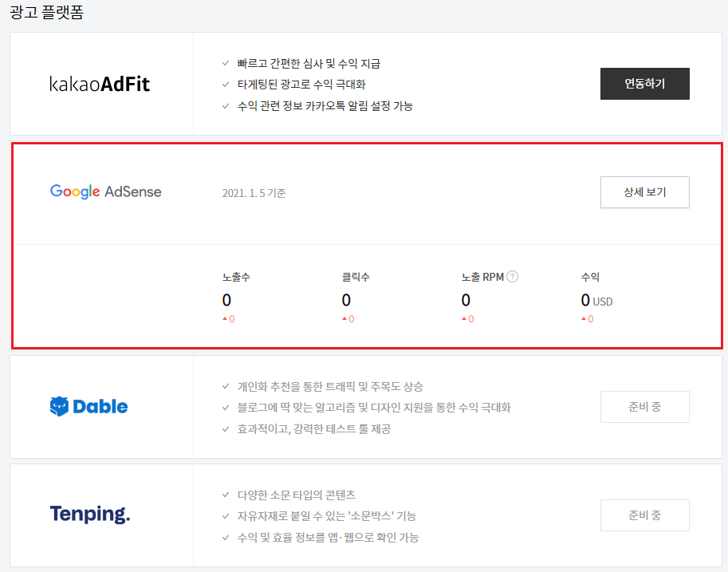Click the 노출 RPM label
The image size is (728, 572).
point(482,277)
